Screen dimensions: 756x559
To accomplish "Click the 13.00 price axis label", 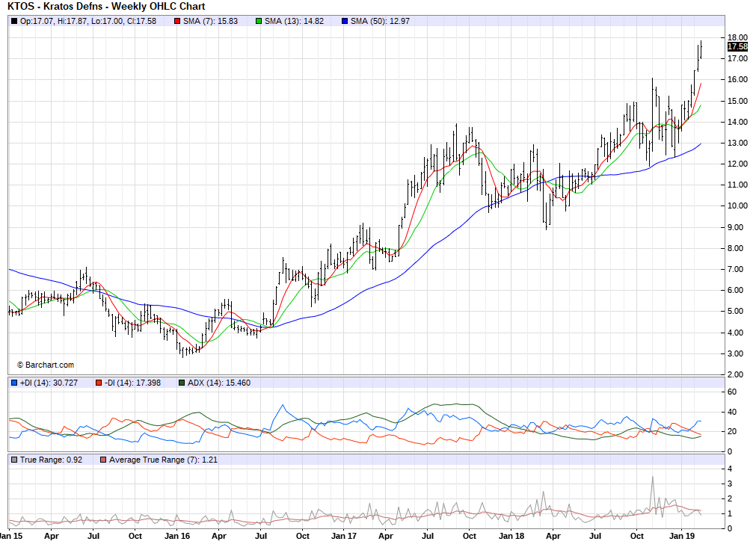I will 737,143.
